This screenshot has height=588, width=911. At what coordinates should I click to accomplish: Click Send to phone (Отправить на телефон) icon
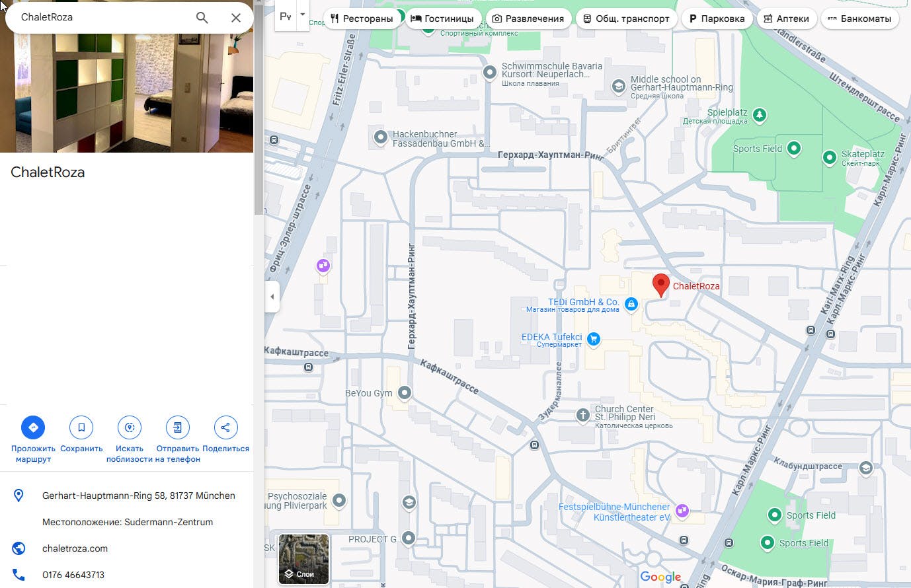click(x=177, y=427)
